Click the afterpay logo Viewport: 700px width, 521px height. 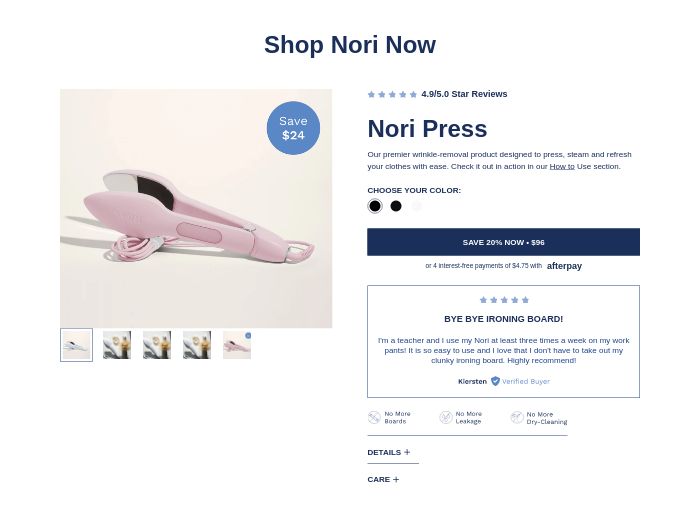[564, 266]
